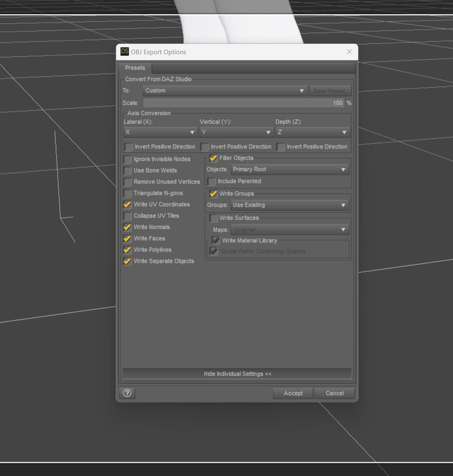
Task: Click the Cancel button
Action: (335, 393)
